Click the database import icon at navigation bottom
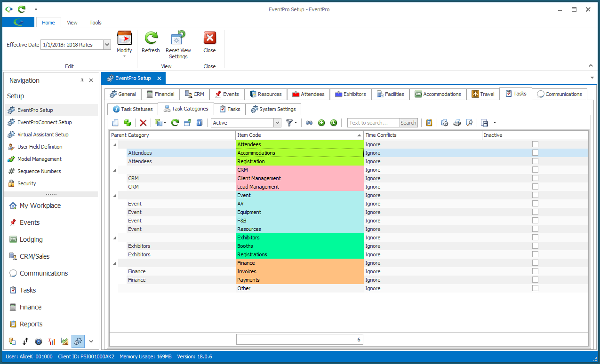The height and width of the screenshot is (364, 600). (x=12, y=341)
